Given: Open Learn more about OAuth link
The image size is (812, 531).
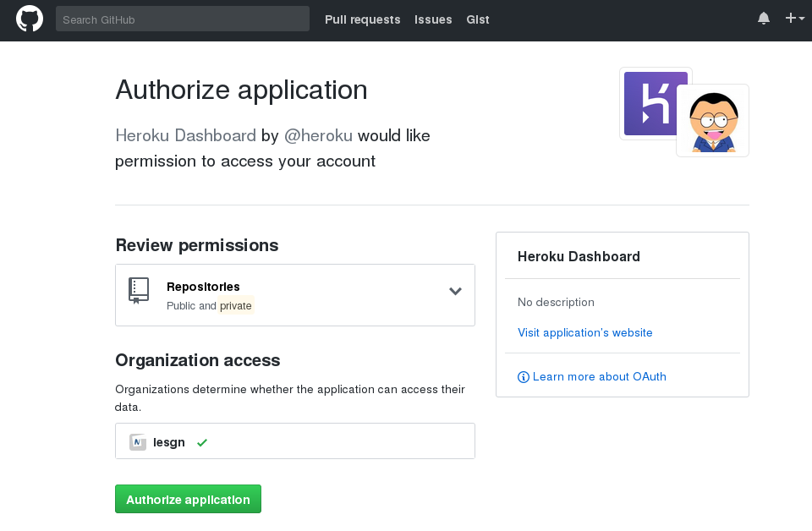Looking at the screenshot, I should (x=599, y=376).
